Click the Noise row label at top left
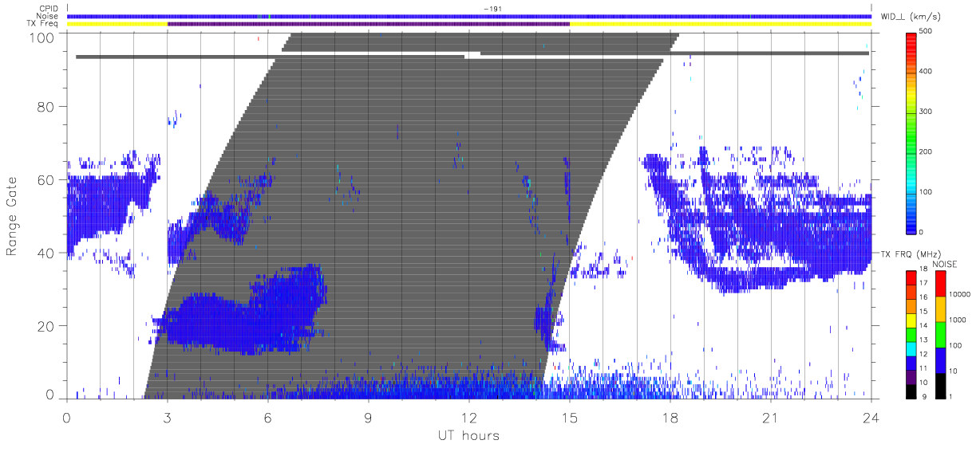The image size is (980, 452). pos(48,16)
